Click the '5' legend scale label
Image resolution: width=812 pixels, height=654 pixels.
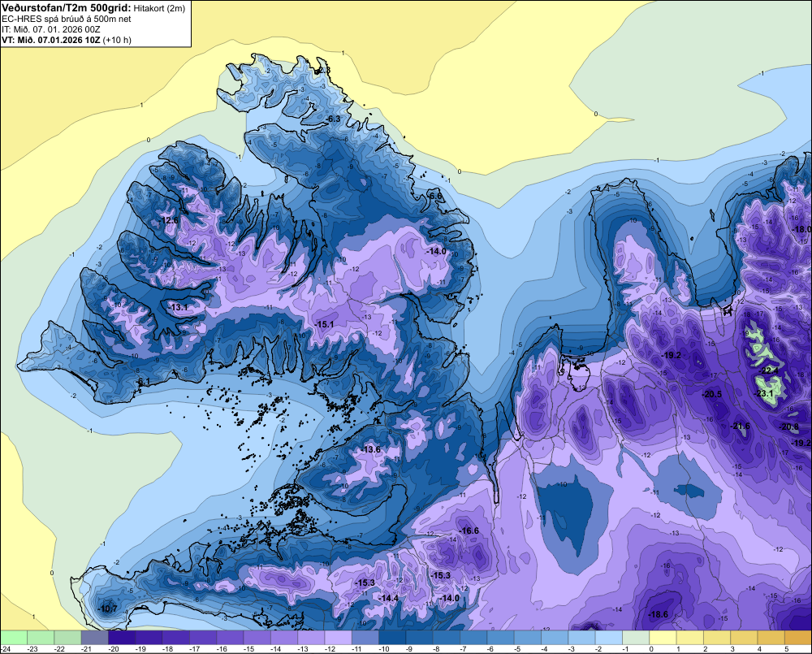786,649
